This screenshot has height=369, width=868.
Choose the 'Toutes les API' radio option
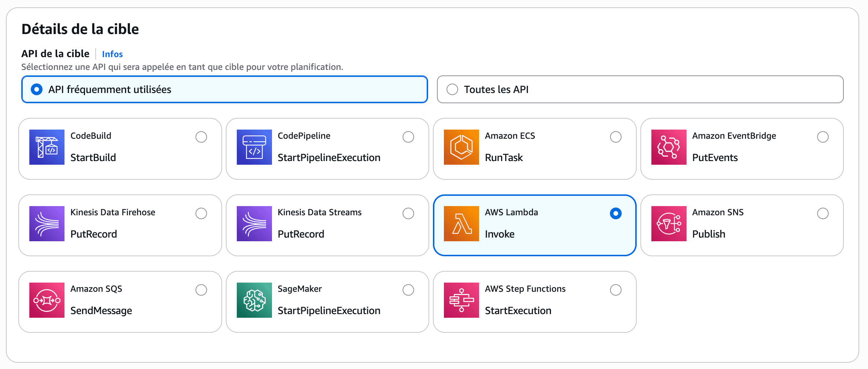tap(640, 89)
